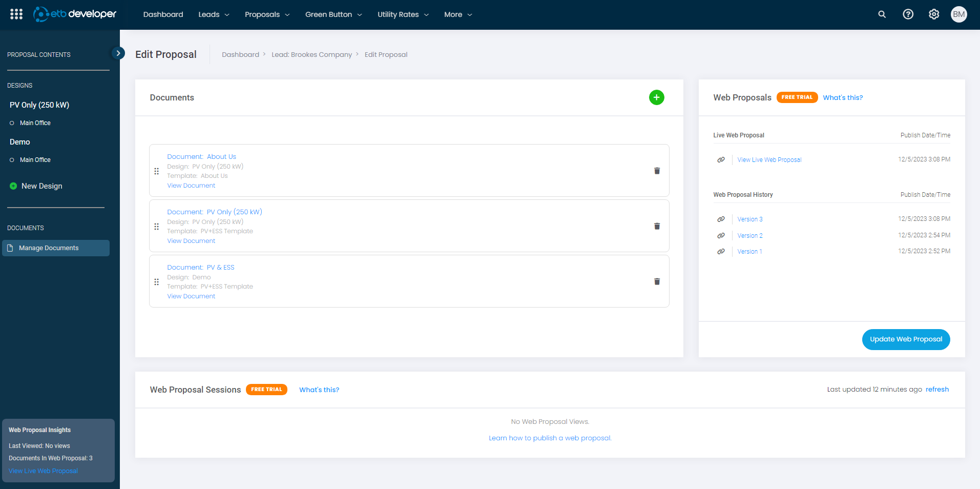
Task: Collapse the Proposal Contents sidebar with arrow
Action: (118, 53)
